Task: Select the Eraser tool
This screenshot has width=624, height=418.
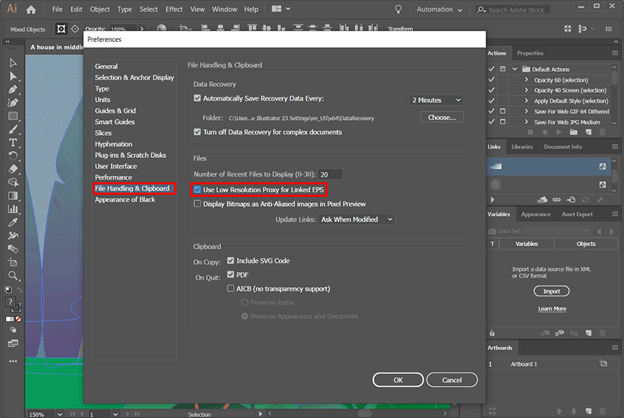Action: 13,169
